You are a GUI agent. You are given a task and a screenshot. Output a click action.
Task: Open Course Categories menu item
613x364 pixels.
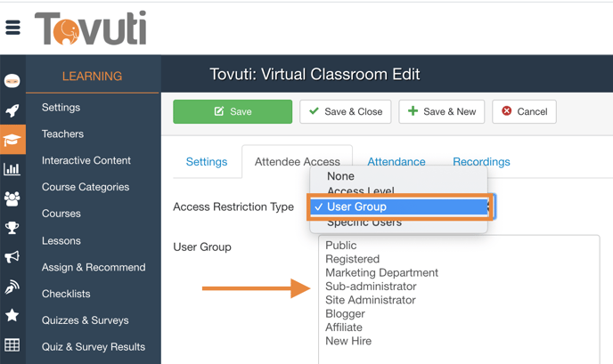86,187
